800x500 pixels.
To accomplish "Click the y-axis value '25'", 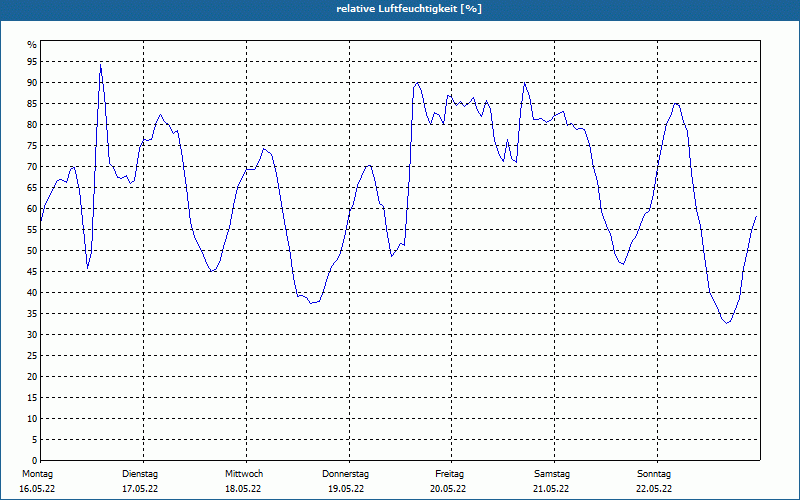I will [x=32, y=356].
